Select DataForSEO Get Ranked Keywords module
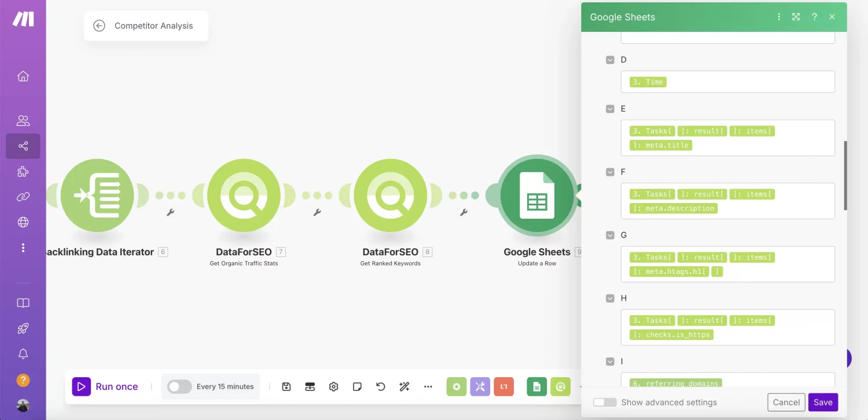Screen dimensions: 868x420 391,196
